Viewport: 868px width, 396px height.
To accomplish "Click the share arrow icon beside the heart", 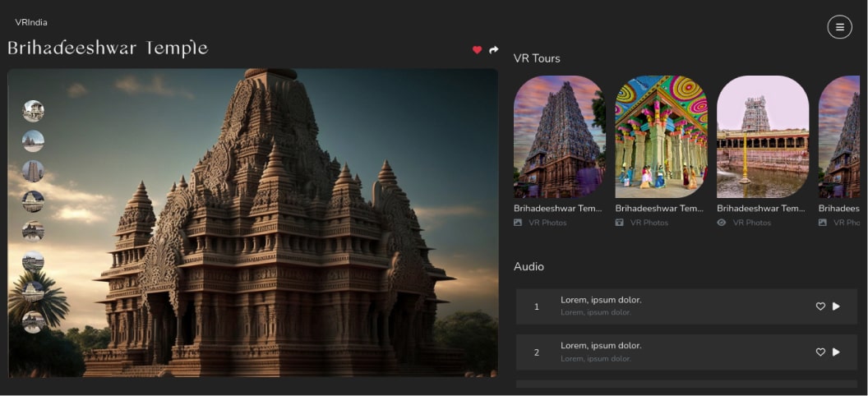I will pos(494,50).
